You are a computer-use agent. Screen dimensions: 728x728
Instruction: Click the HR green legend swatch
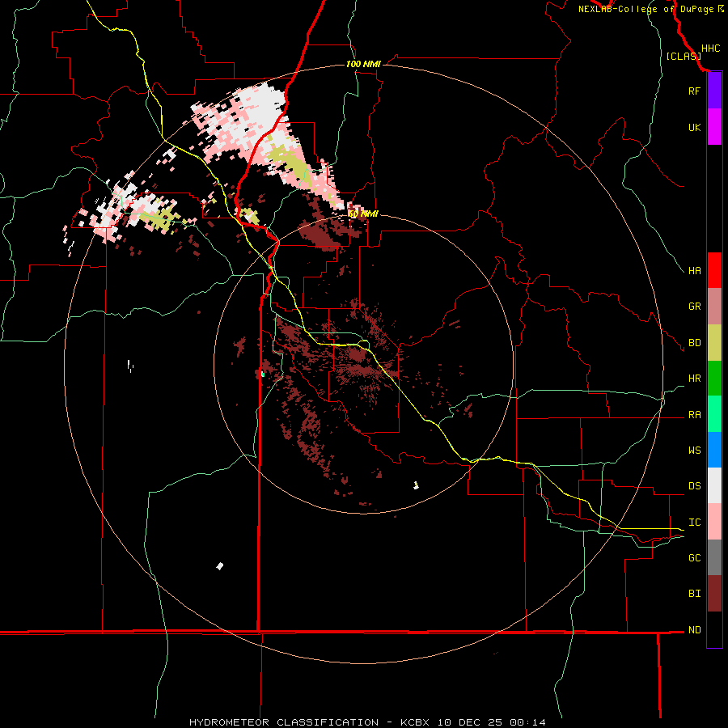click(714, 379)
